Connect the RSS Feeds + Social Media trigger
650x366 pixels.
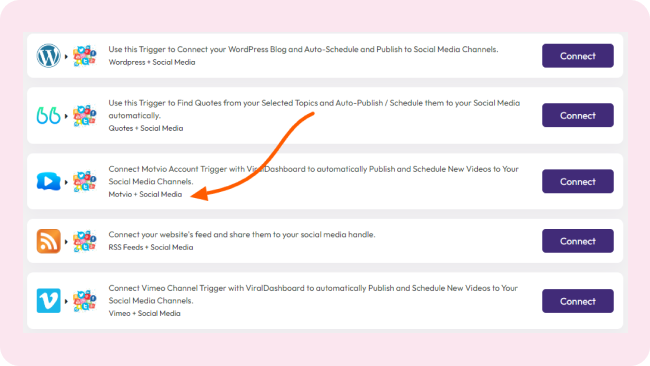point(577,241)
